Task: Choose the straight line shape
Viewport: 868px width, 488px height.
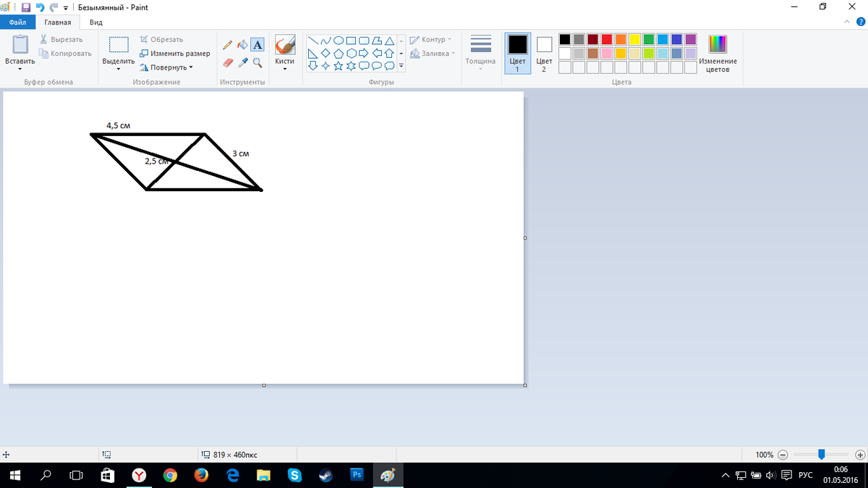Action: pos(312,41)
